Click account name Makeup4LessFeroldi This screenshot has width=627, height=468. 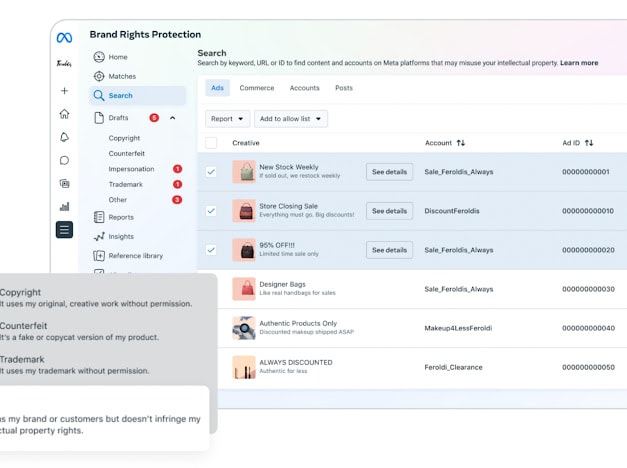458,328
